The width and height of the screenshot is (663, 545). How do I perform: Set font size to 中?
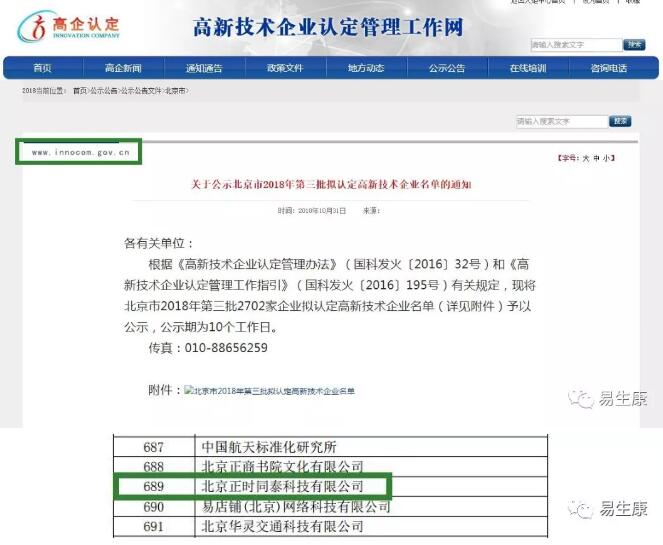pyautogui.click(x=596, y=158)
